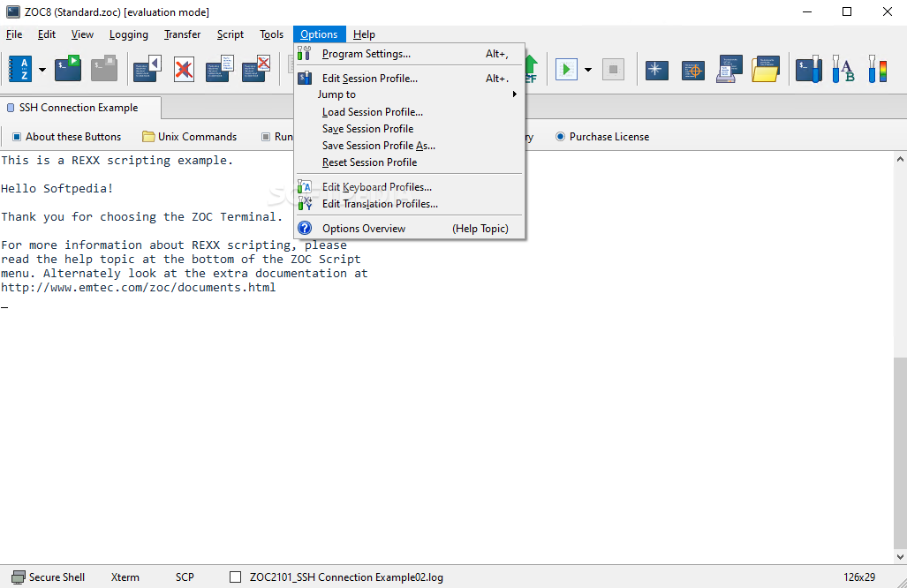The image size is (907, 588).
Task: Open the Unix Commands folder button
Action: click(190, 137)
